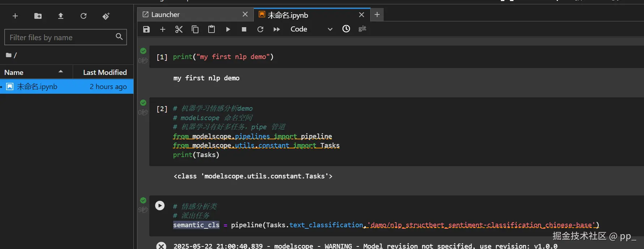Click the green check of the semantic_cls cell
Viewport: 644px width, 249px height.
[x=143, y=200]
